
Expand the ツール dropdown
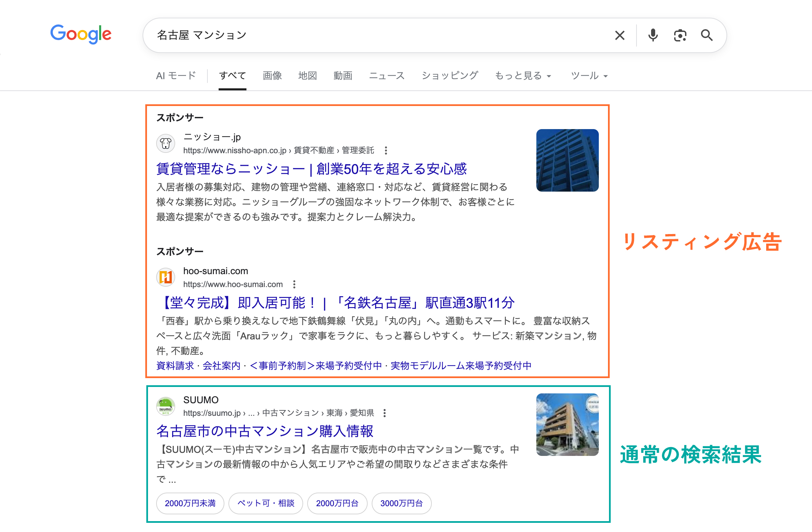pos(589,75)
